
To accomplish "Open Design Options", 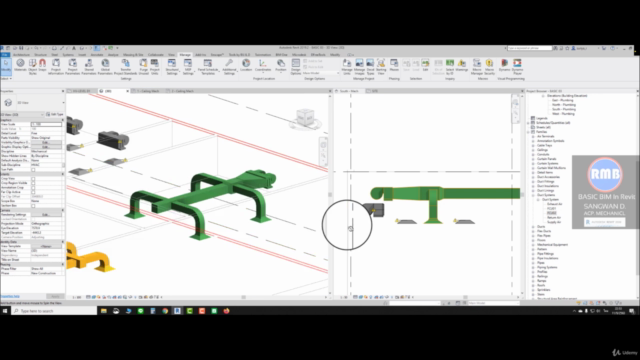I will pyautogui.click(x=296, y=67).
